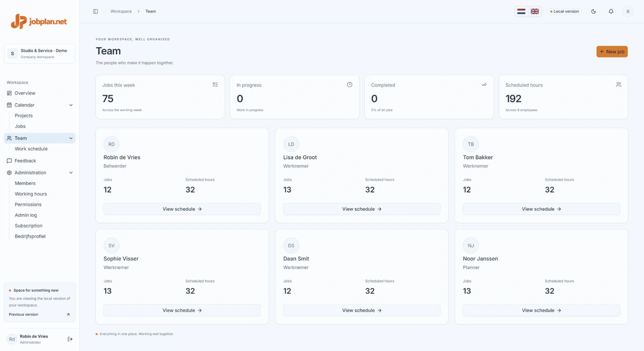
Task: Click the Previous version external arrow icon
Action: coord(68,315)
